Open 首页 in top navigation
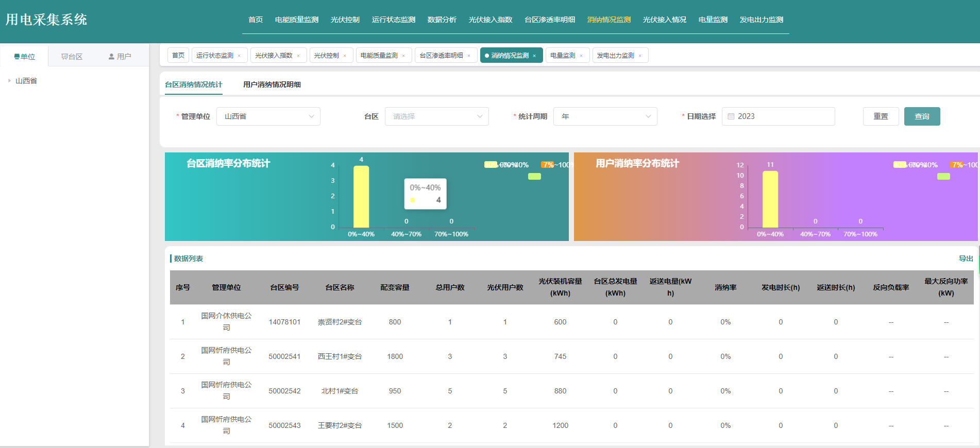This screenshot has height=448, width=980. pos(256,20)
